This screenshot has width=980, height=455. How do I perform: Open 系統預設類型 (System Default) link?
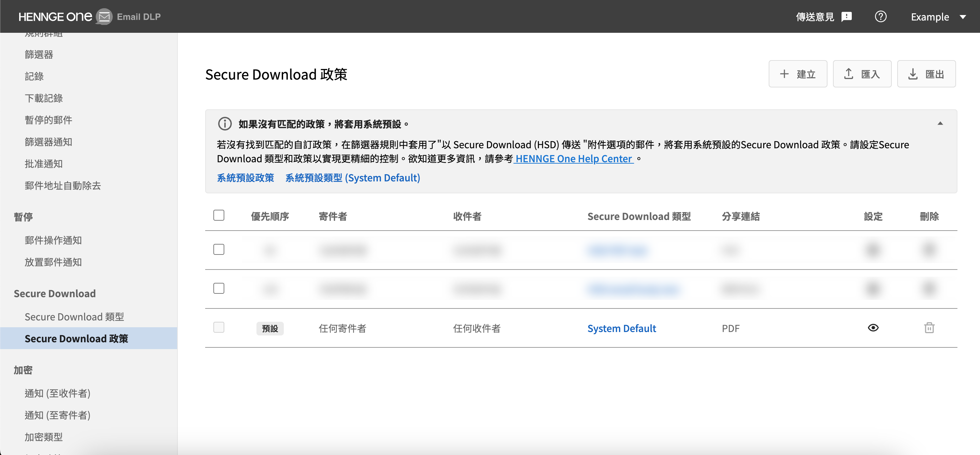tap(353, 178)
